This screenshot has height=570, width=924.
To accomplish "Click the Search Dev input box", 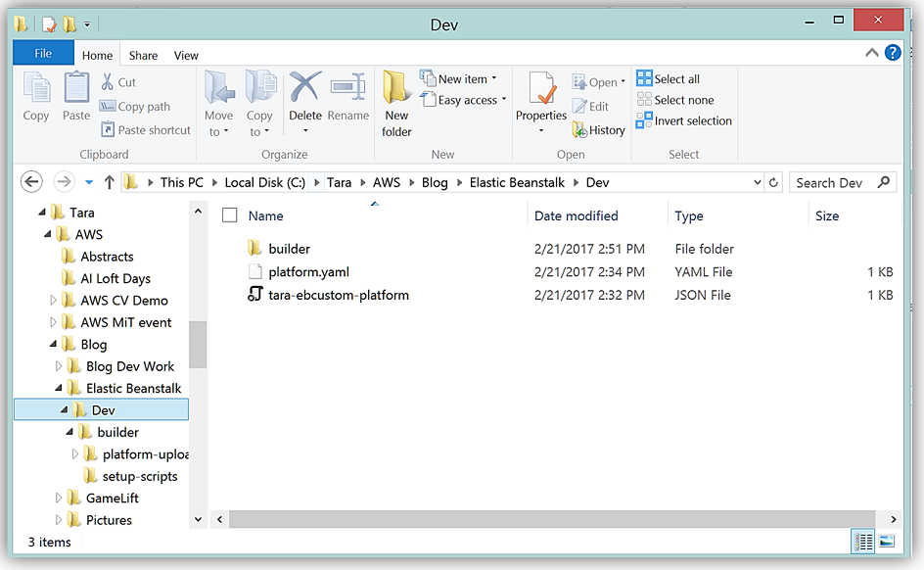I will 834,182.
